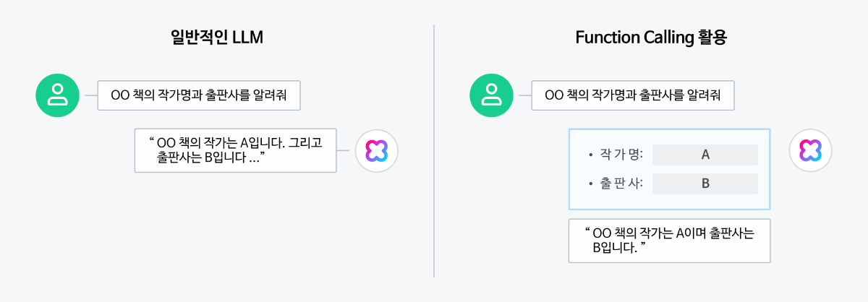Click the opening quotation mark in the left answer
This screenshot has height=302, width=868.
pyautogui.click(x=152, y=139)
